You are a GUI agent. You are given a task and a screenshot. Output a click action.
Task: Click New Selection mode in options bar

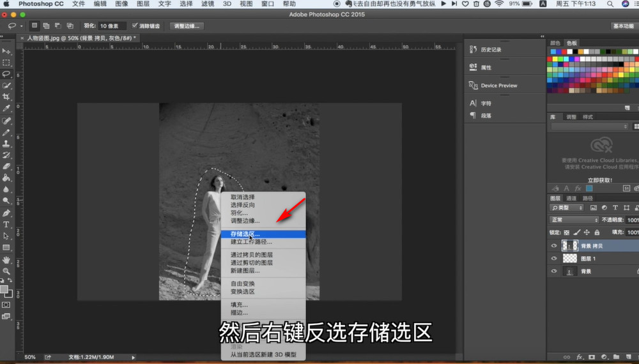click(x=35, y=26)
